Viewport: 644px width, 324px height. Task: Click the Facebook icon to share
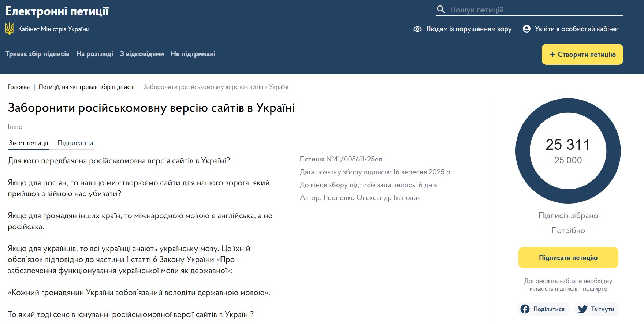click(525, 309)
